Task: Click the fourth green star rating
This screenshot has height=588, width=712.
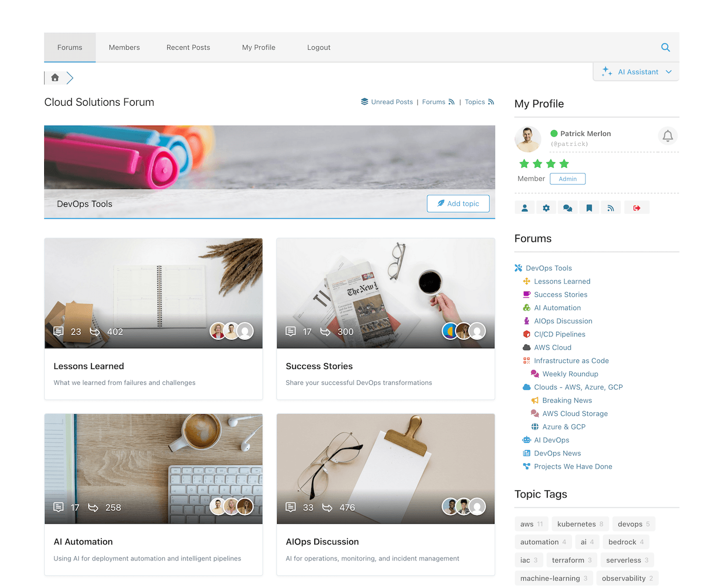Action: pos(563,164)
